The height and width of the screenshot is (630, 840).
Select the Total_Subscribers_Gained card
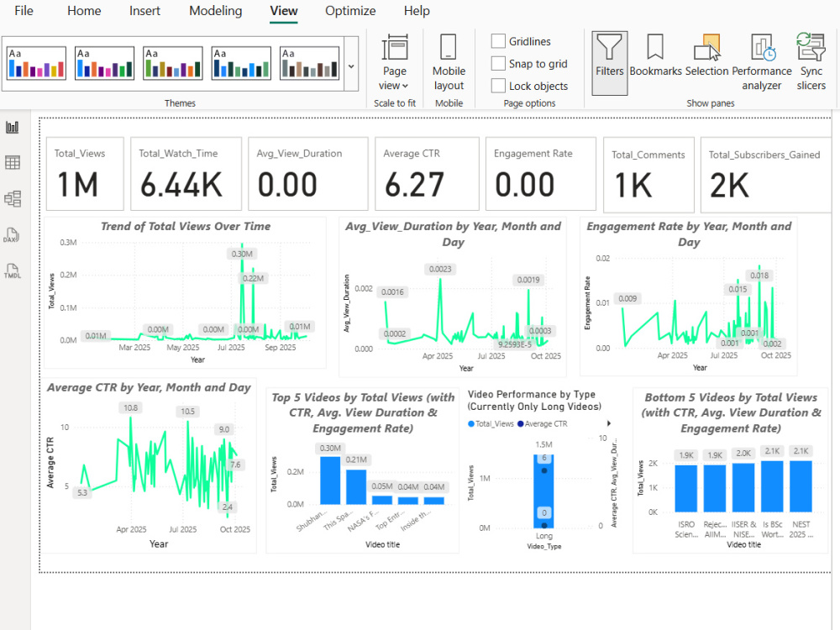[x=766, y=175]
